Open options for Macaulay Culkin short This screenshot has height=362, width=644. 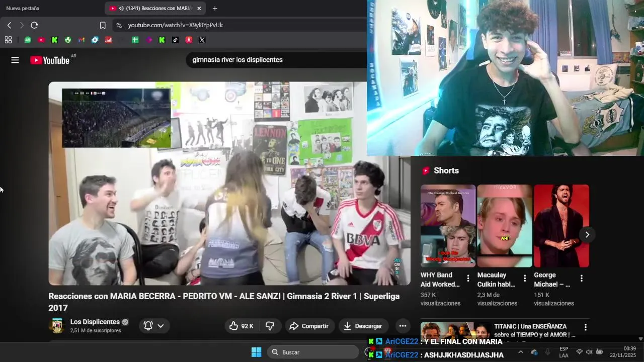tap(525, 278)
